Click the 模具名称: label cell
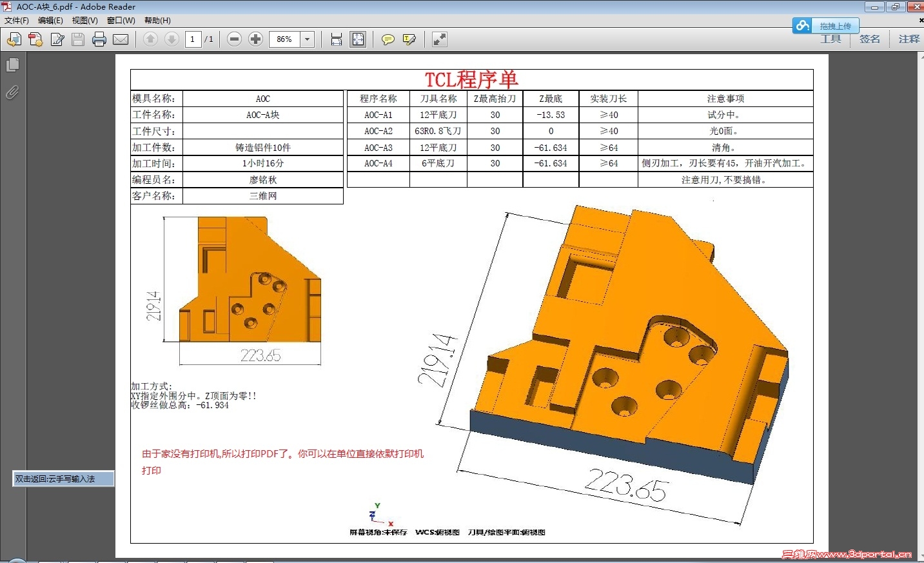Viewport: 924px width, 563px height. coord(157,99)
